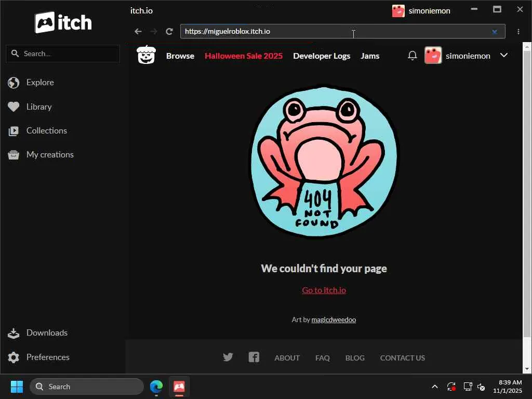The width and height of the screenshot is (532, 399).
Task: Maximize the itch window
Action: [497, 9]
